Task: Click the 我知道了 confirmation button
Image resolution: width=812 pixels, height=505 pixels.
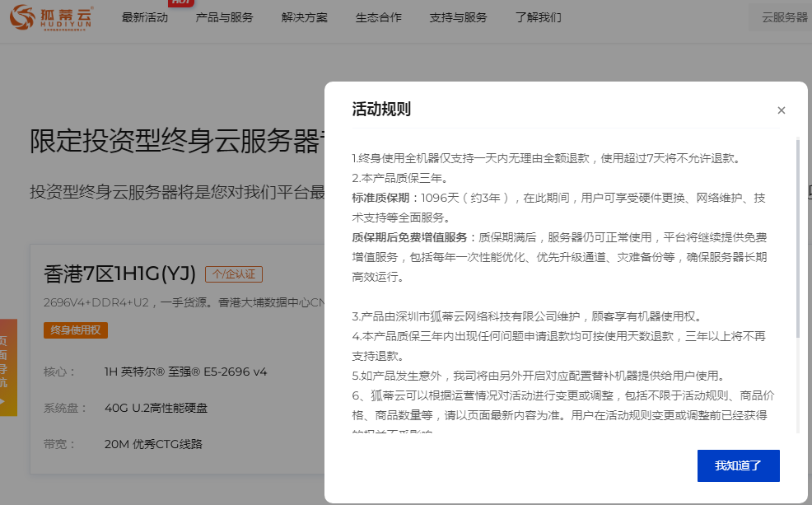Action: [738, 465]
